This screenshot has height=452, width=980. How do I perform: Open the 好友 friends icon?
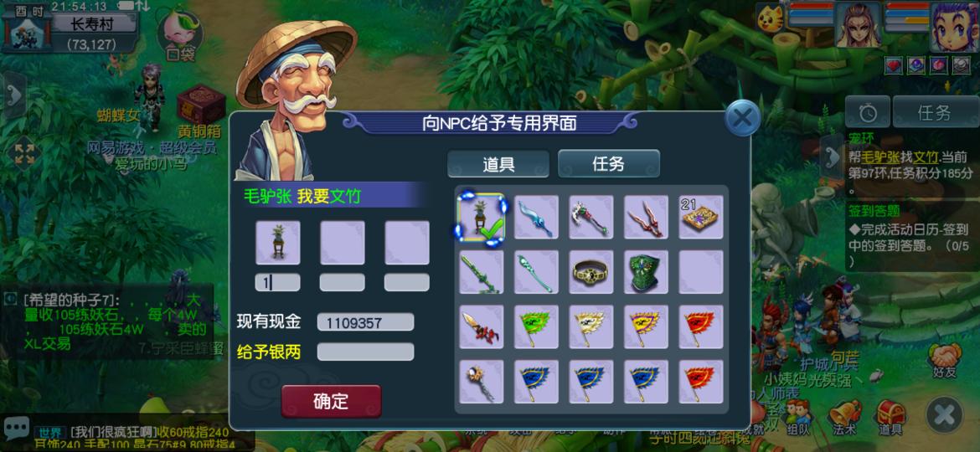(944, 361)
